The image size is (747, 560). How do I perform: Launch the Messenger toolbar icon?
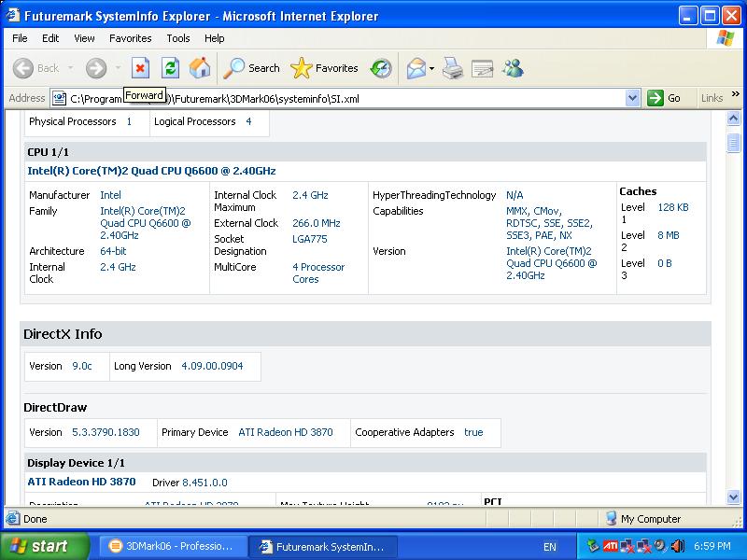pyautogui.click(x=513, y=68)
